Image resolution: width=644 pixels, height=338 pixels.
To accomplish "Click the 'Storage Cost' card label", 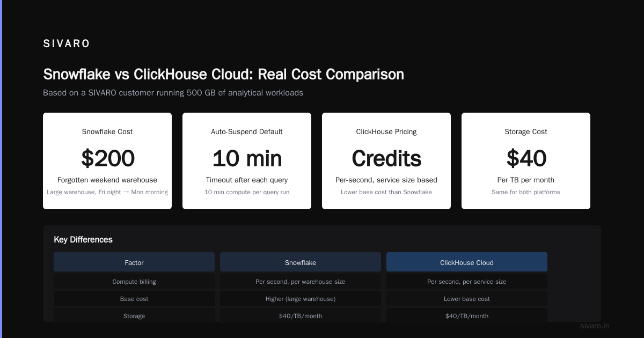I will (526, 131).
